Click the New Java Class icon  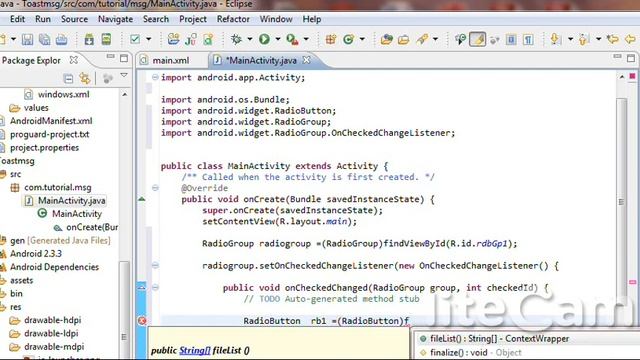point(348,39)
